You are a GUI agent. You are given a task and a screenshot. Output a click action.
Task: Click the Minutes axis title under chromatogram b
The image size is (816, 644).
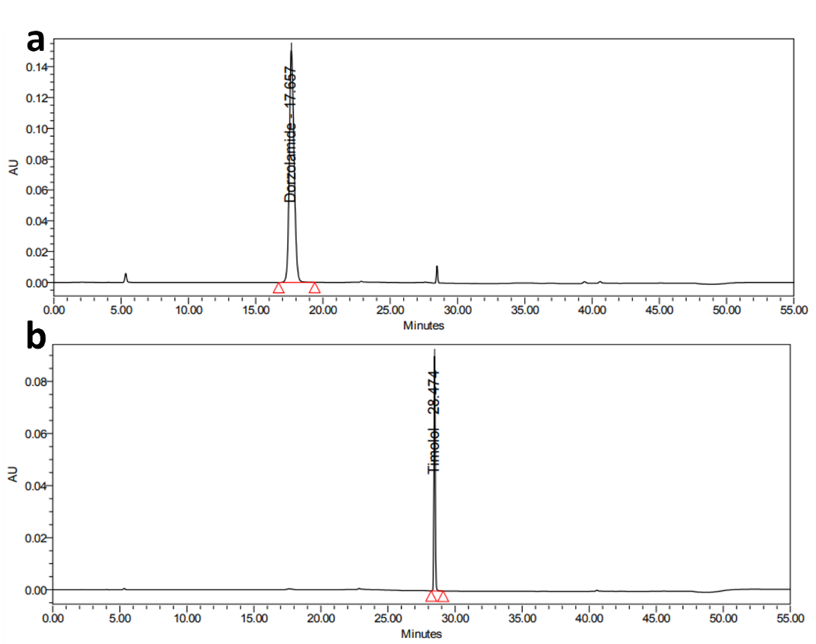421,634
